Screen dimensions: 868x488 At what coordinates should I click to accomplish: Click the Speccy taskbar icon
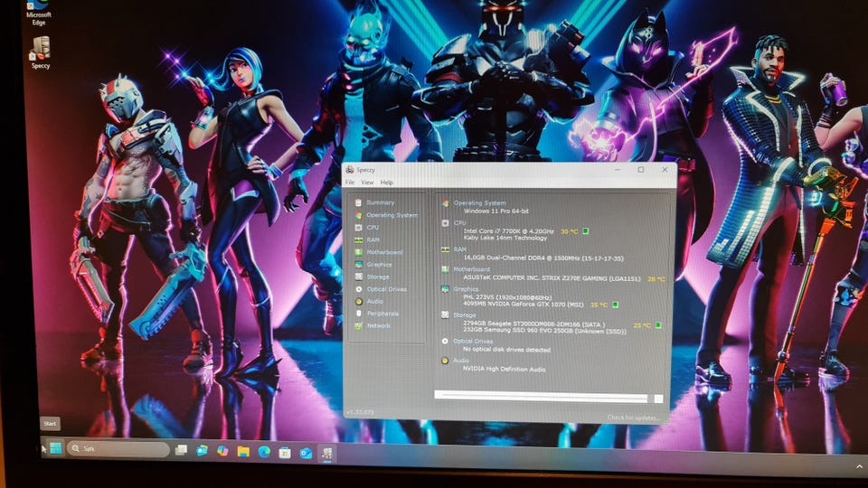click(326, 455)
